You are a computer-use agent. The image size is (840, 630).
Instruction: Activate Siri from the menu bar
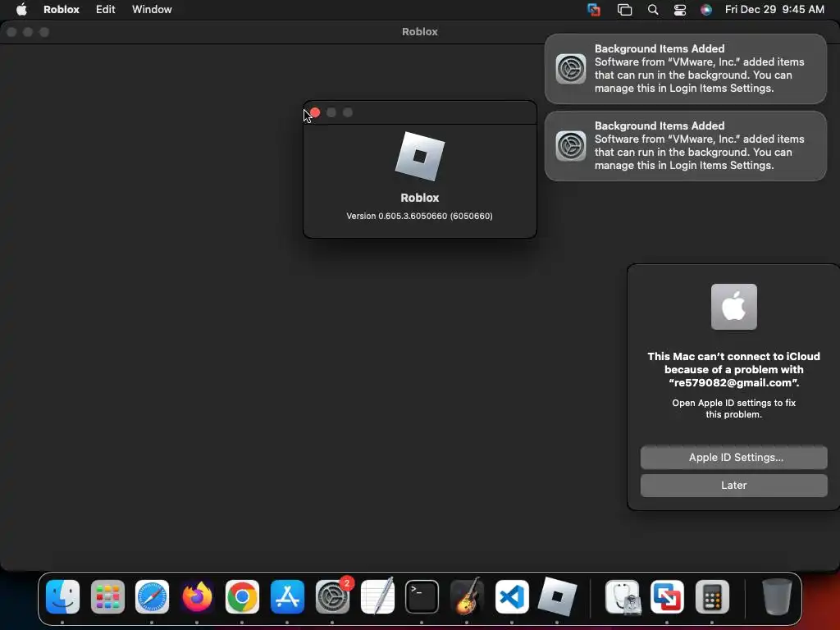pos(706,9)
